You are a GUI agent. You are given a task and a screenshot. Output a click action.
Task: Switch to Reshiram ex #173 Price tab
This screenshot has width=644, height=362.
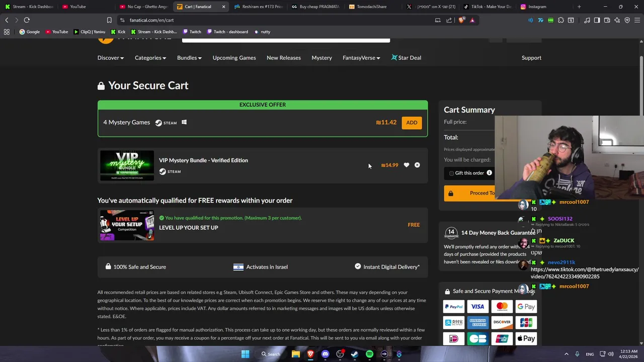tap(258, 7)
